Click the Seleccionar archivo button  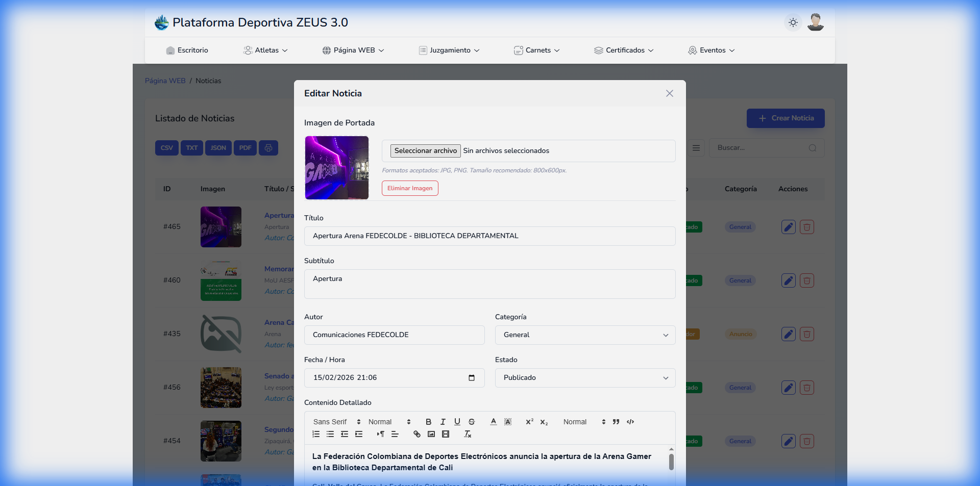(x=425, y=151)
